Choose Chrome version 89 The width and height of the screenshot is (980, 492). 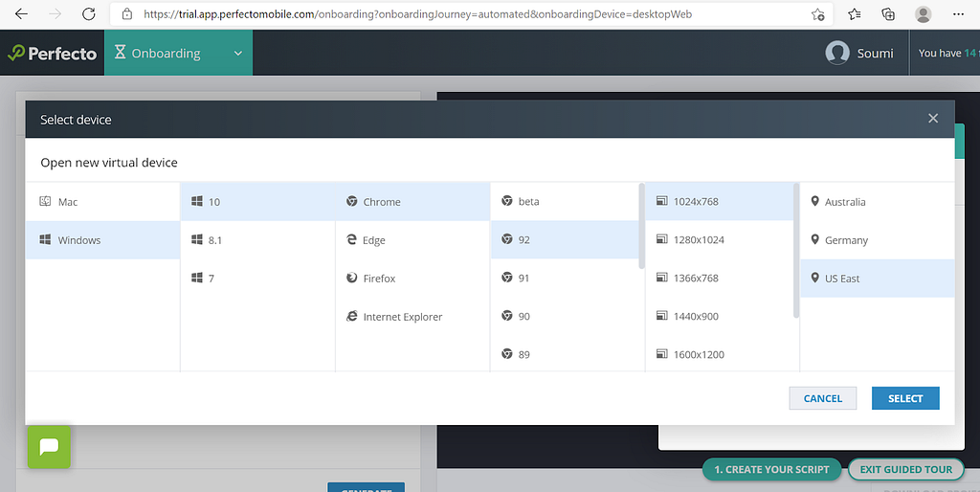(x=565, y=354)
